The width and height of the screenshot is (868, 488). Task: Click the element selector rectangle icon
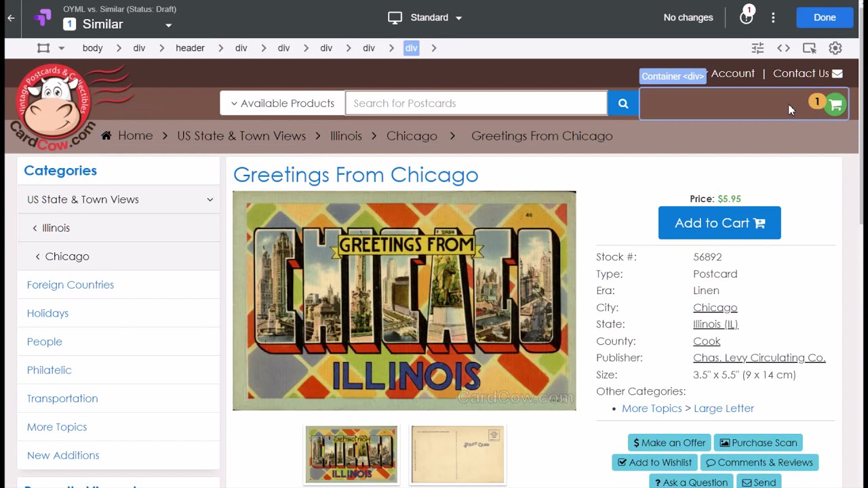click(x=43, y=48)
